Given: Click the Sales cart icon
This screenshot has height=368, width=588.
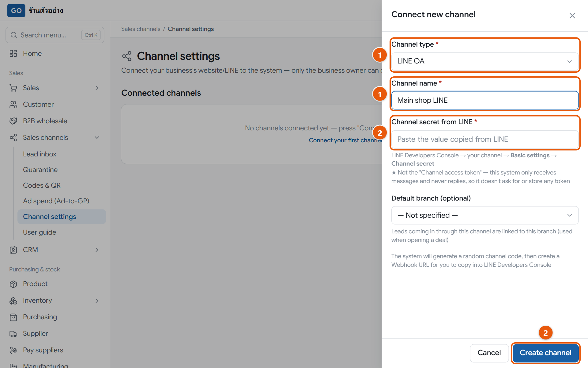Looking at the screenshot, I should click(x=13, y=88).
